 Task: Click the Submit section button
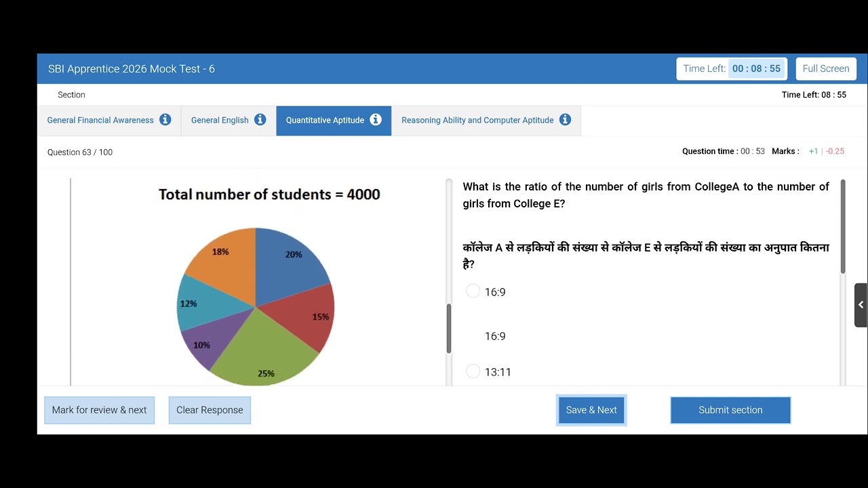(x=730, y=410)
